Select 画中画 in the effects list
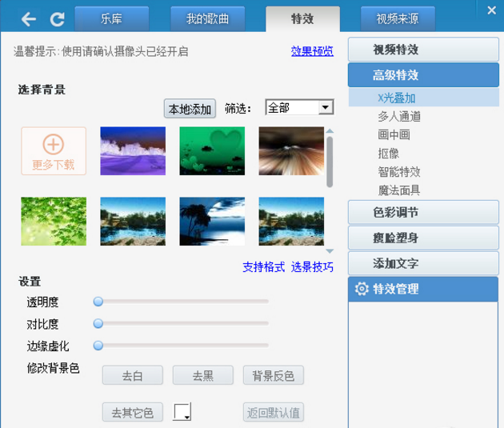Screen dimensions: 504x428 394,134
